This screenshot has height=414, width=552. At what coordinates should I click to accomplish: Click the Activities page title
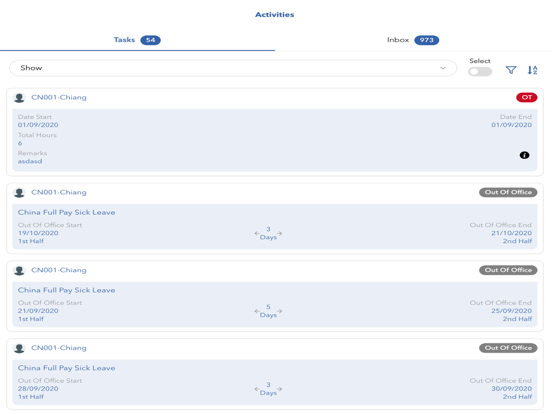coord(275,14)
